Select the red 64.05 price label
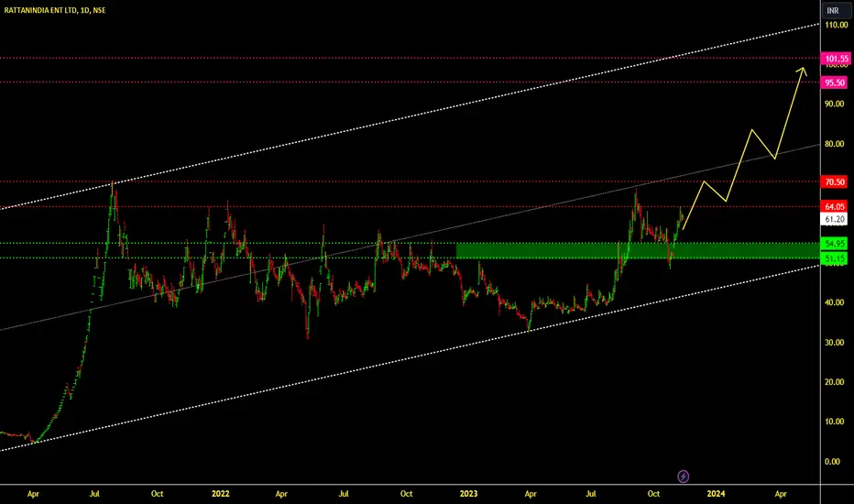This screenshot has width=854, height=504. click(835, 206)
